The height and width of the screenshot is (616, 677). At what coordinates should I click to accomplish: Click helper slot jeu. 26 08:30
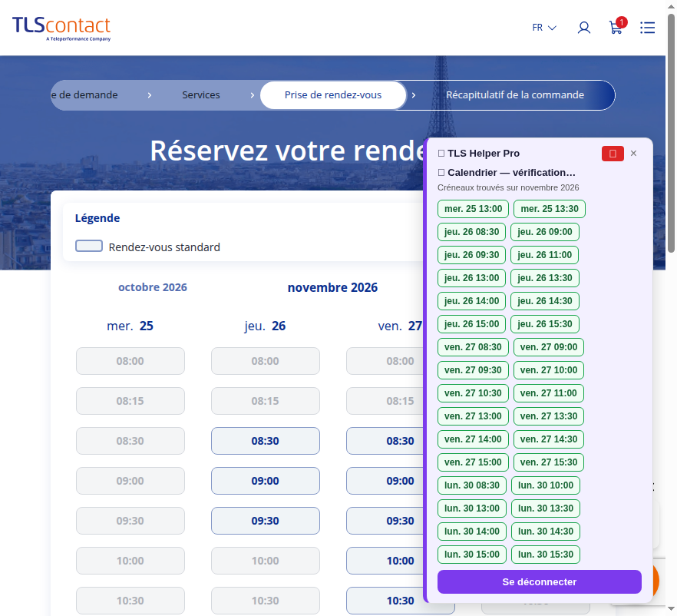[471, 232]
